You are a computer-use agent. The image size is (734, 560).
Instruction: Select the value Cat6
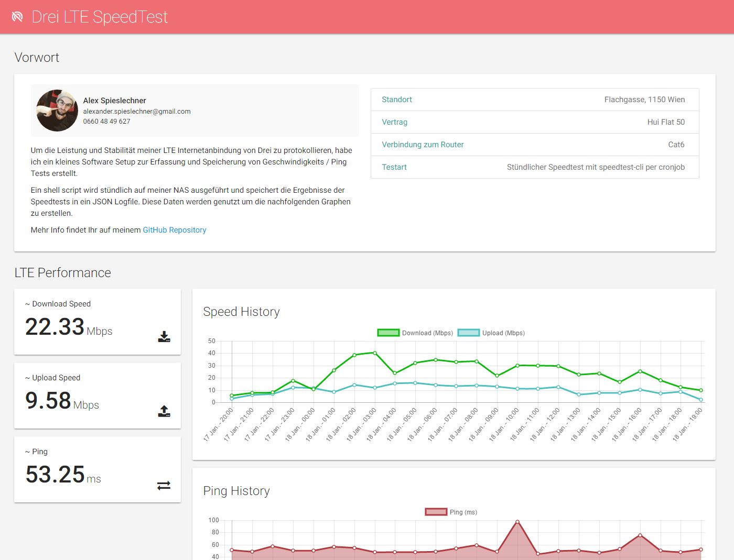click(676, 145)
